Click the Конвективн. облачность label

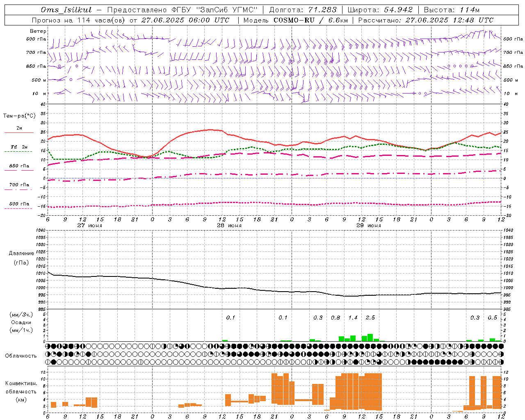(21, 388)
